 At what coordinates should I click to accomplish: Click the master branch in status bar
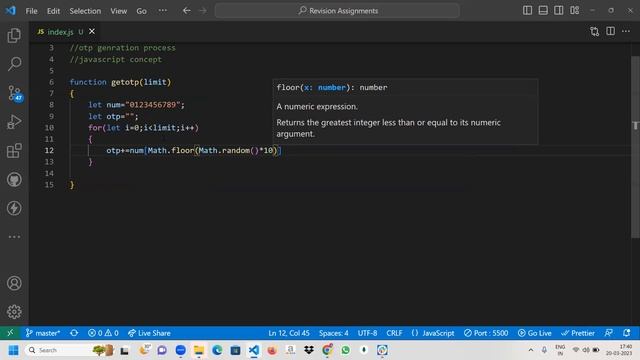point(43,333)
